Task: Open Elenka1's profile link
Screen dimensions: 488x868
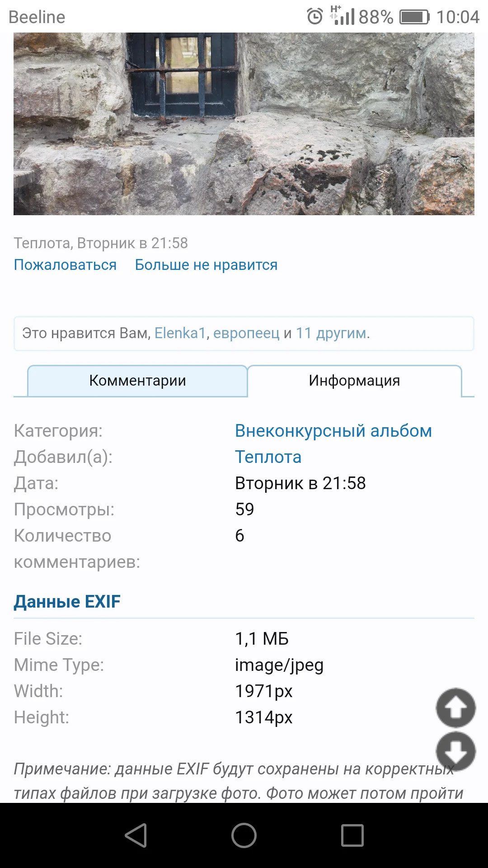Action: 181,333
